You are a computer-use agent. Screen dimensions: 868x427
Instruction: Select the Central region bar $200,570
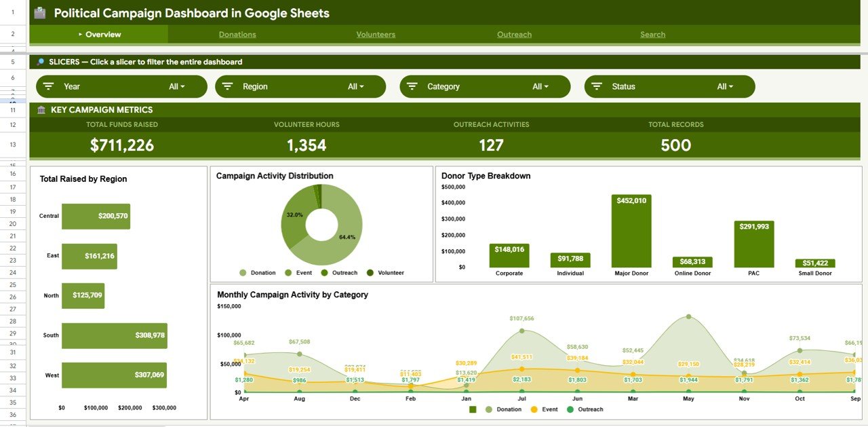click(96, 216)
